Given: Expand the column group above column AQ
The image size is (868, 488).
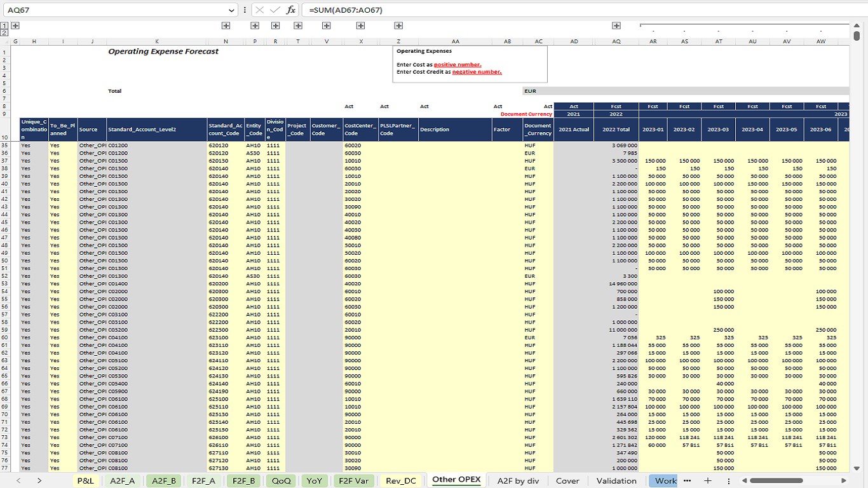Looking at the screenshot, I should (x=616, y=25).
